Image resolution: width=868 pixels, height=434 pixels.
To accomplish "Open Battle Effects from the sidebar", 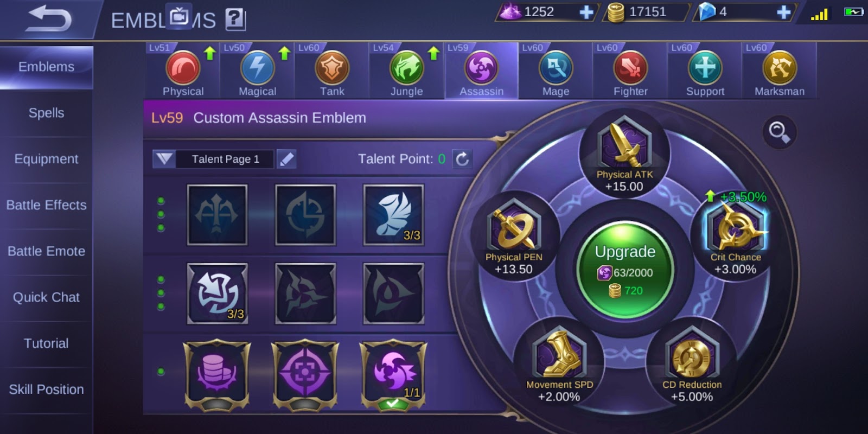I will click(46, 205).
